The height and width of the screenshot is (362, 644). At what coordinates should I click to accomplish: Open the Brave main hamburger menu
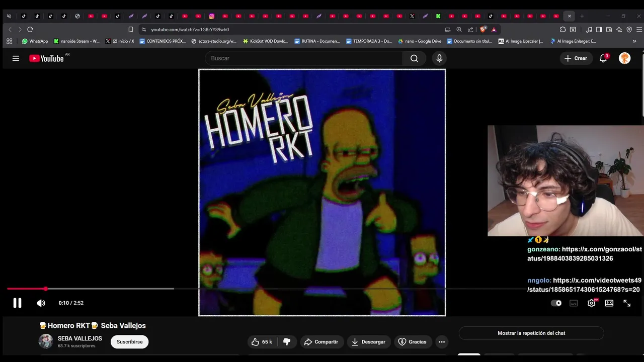pyautogui.click(x=639, y=30)
